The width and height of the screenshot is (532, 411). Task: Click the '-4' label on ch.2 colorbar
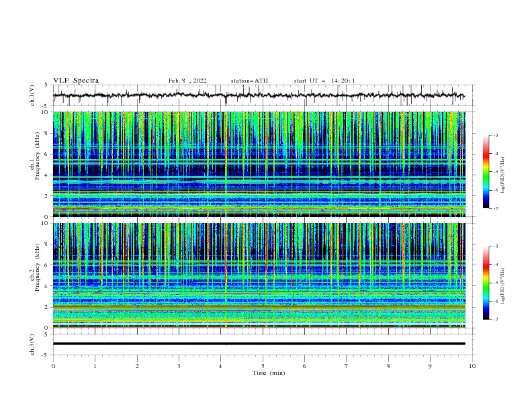495,265
